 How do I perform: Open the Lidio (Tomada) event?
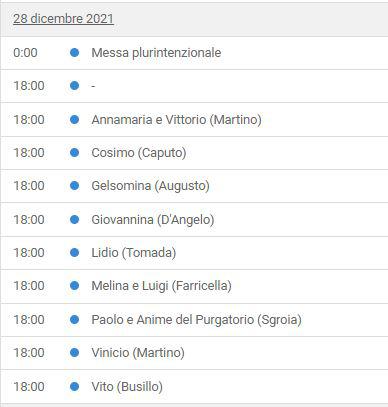[x=134, y=253]
